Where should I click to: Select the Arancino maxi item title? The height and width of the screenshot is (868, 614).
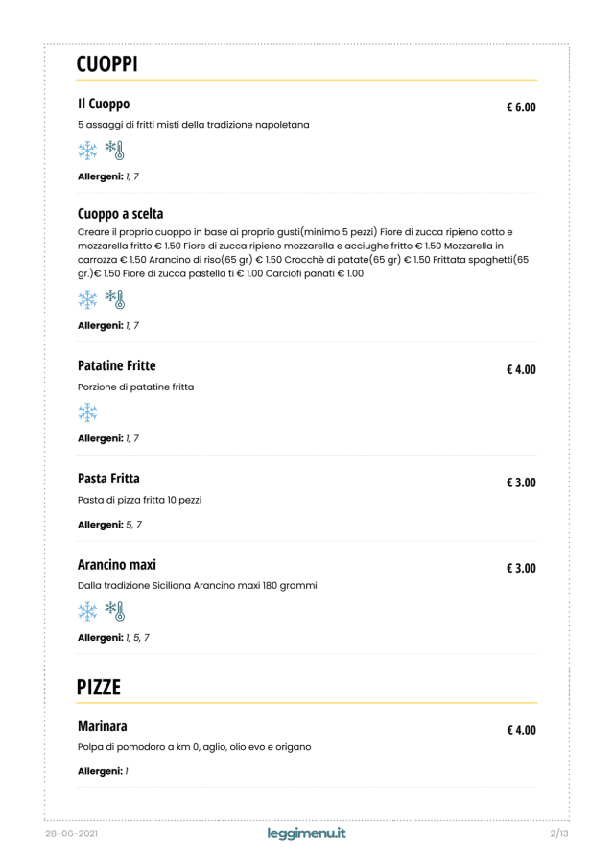tap(116, 564)
